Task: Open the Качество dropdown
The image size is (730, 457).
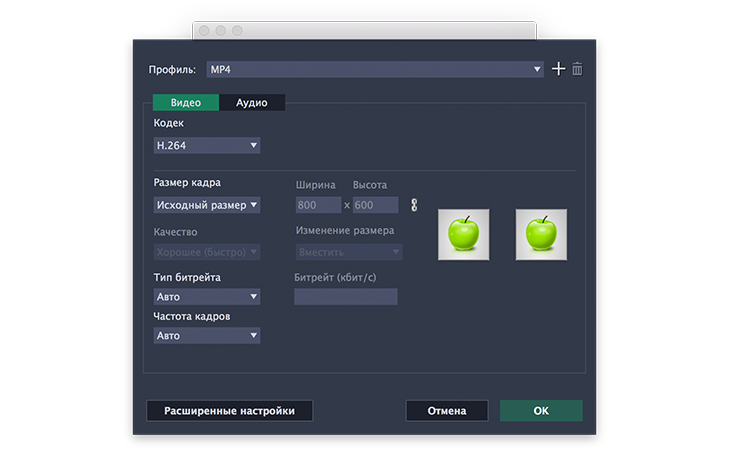Action: (x=207, y=252)
